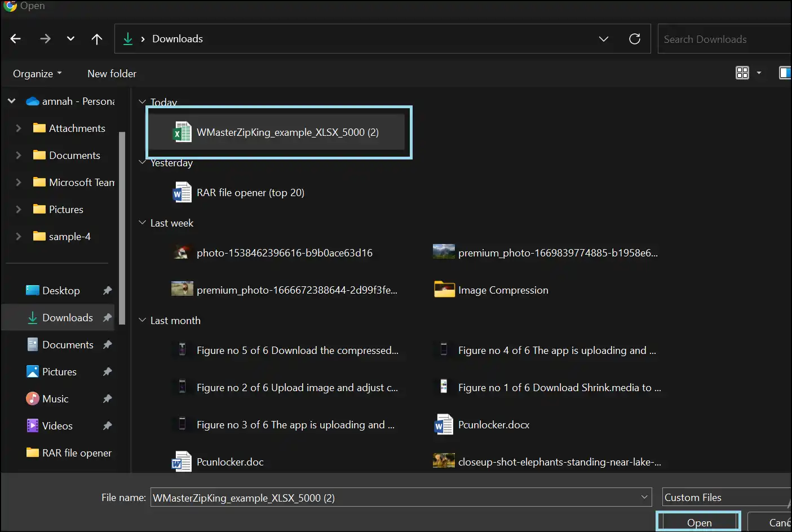
Task: Select Microsoft Teams folder in tree
Action: coord(74,183)
